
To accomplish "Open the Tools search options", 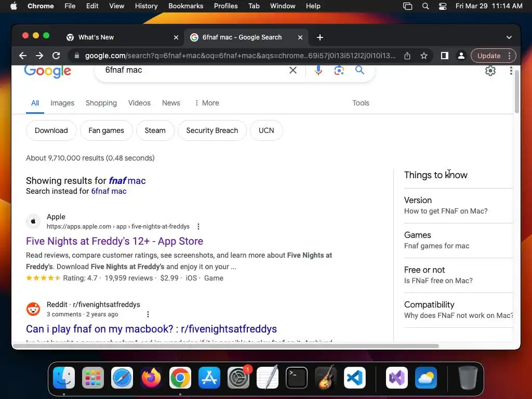I will pyautogui.click(x=361, y=103).
